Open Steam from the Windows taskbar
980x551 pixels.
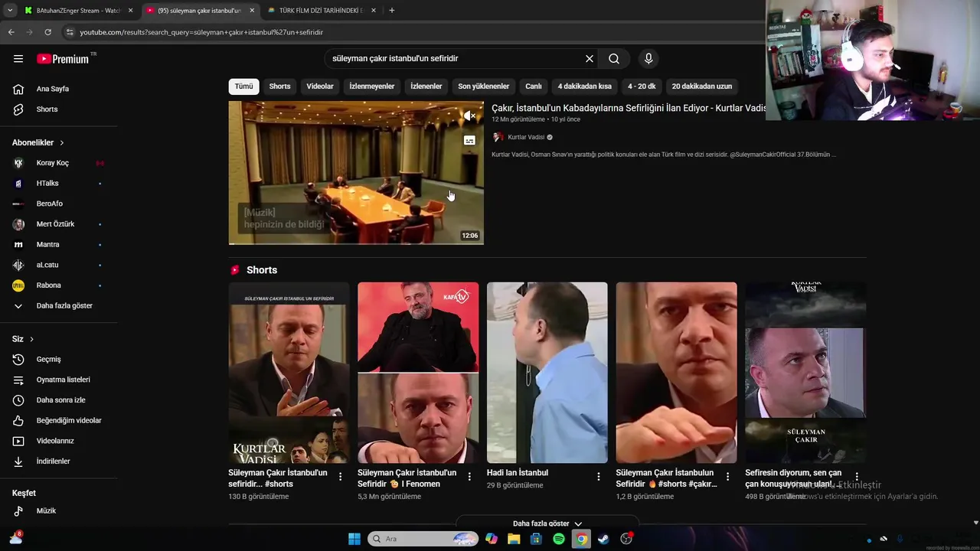pyautogui.click(x=604, y=539)
